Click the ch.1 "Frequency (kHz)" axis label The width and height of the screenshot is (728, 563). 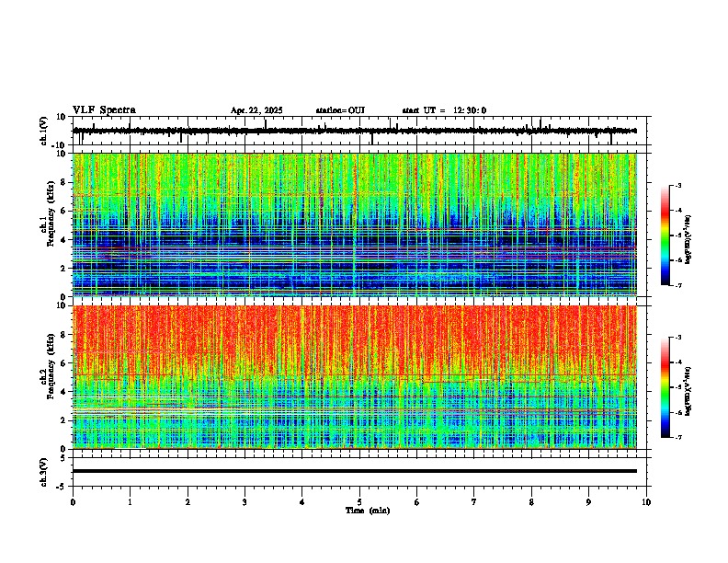coord(51,213)
